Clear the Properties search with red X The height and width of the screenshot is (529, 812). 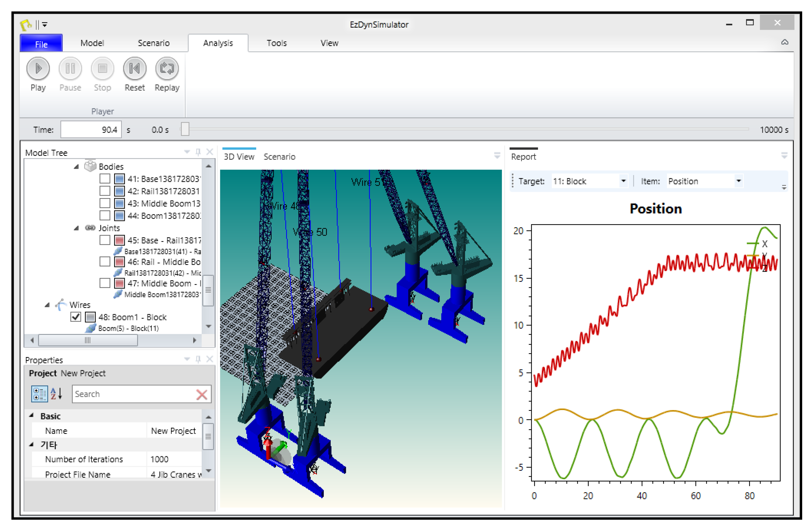[202, 395]
